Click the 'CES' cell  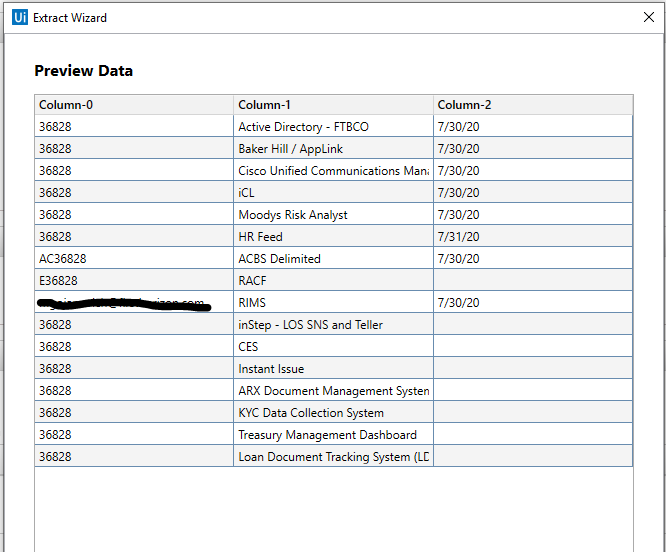pyautogui.click(x=333, y=346)
